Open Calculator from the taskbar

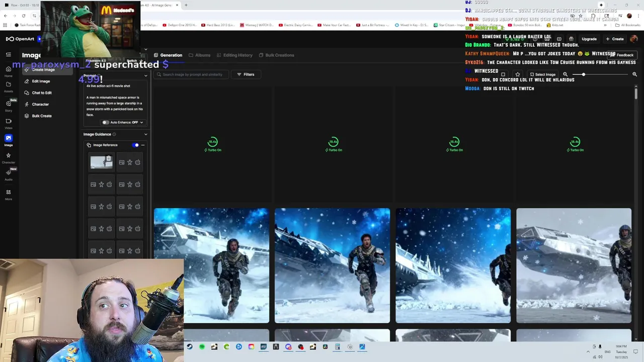click(338, 347)
